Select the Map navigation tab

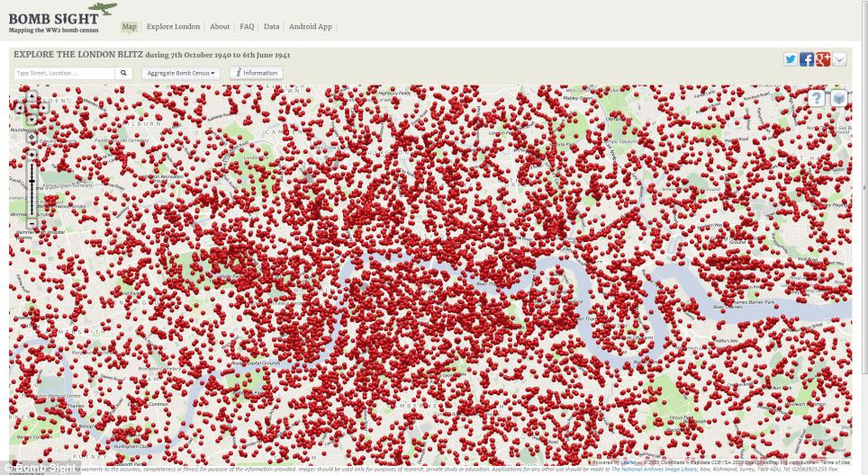[x=129, y=26]
